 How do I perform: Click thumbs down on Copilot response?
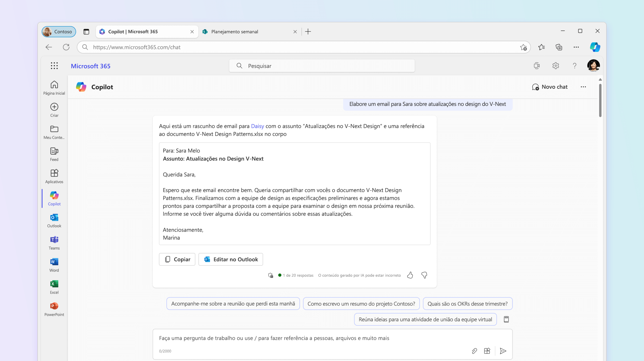point(424,275)
